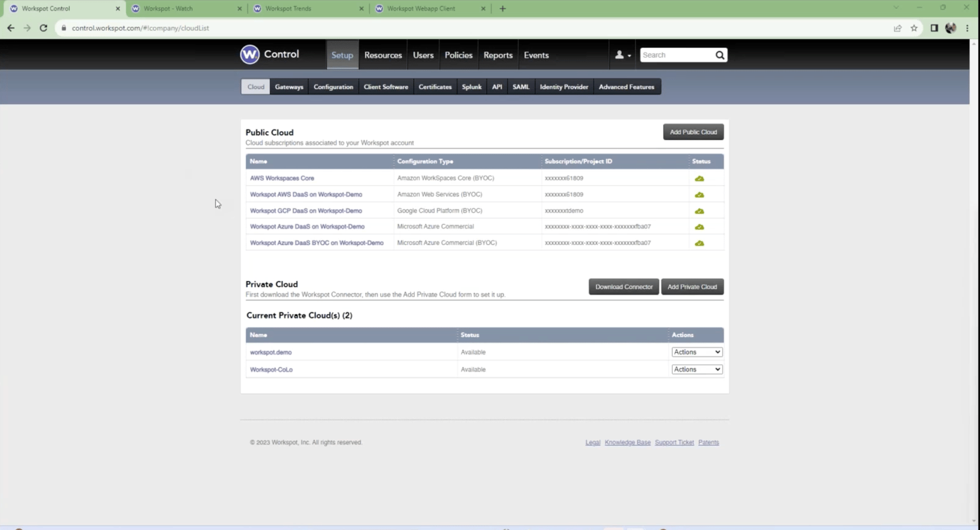Select the Splunk sub-tab
This screenshot has width=980, height=530.
(471, 87)
